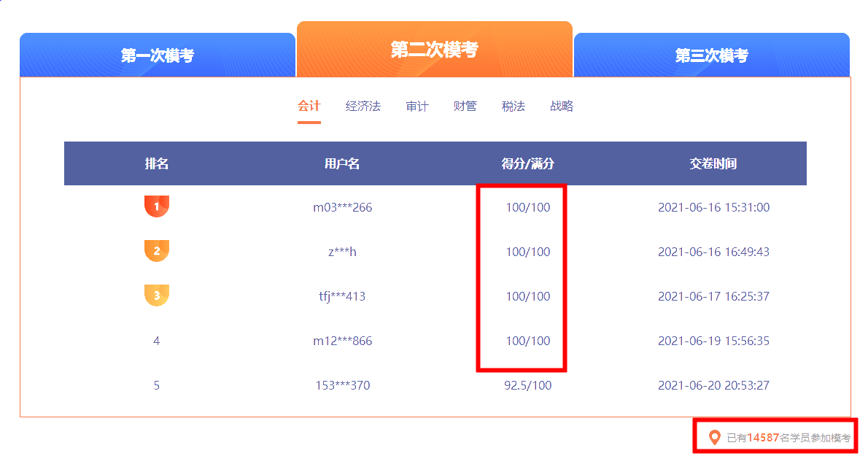Select the 财管 subject tab

[465, 106]
